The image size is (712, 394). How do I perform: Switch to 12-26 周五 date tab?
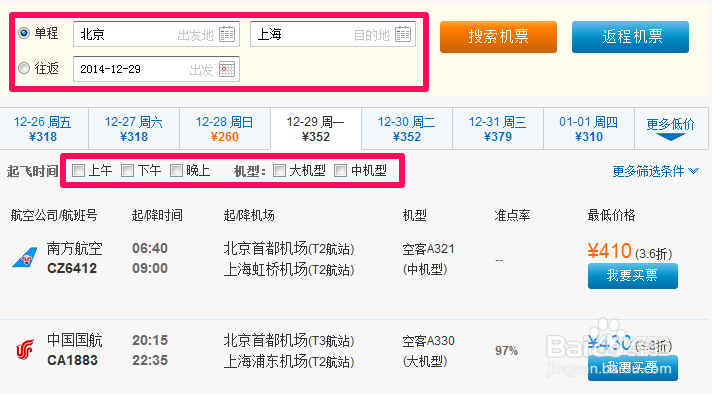(44, 129)
